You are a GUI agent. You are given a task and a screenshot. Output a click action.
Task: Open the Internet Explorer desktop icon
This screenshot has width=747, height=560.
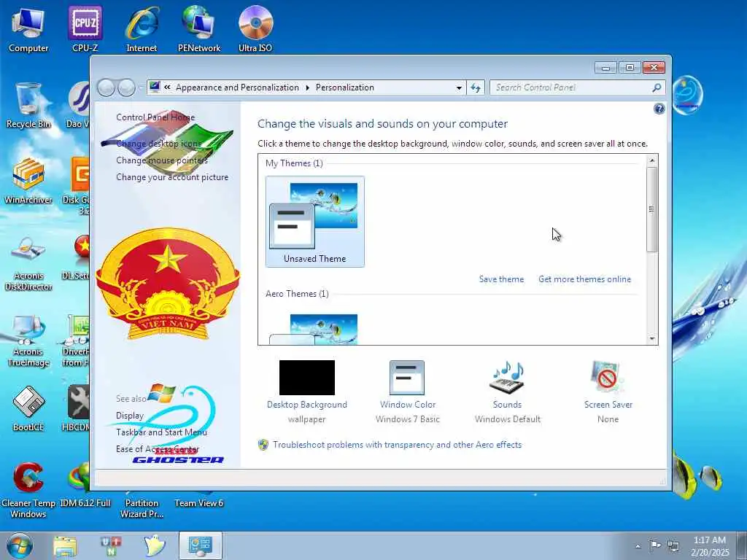point(142,28)
